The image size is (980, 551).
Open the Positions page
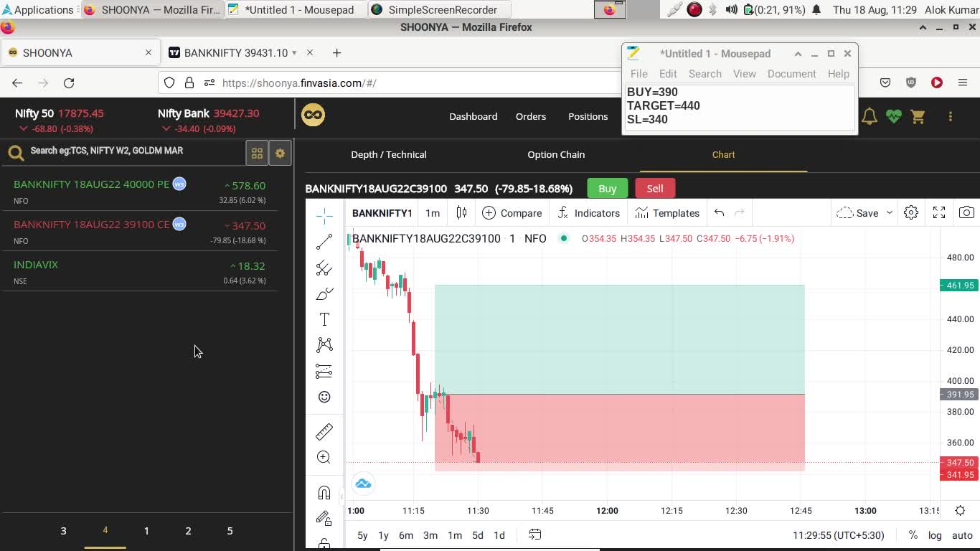[x=588, y=116]
